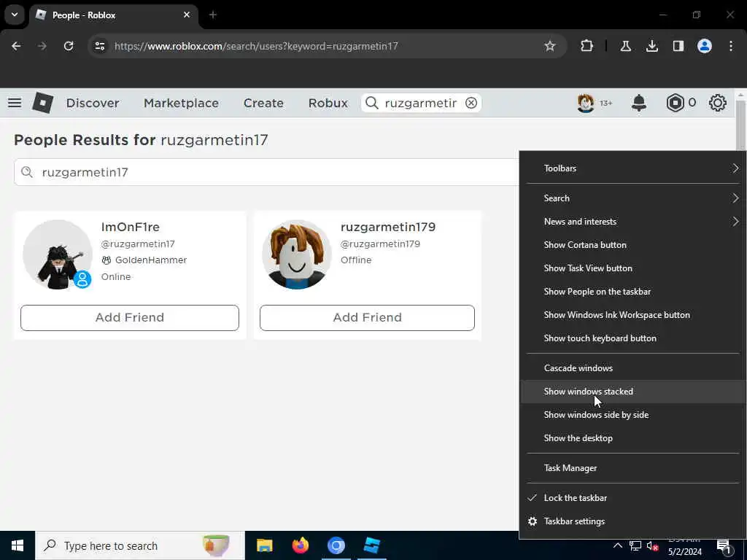Switch to Chrome on the taskbar
747x560 pixels.
[336, 545]
